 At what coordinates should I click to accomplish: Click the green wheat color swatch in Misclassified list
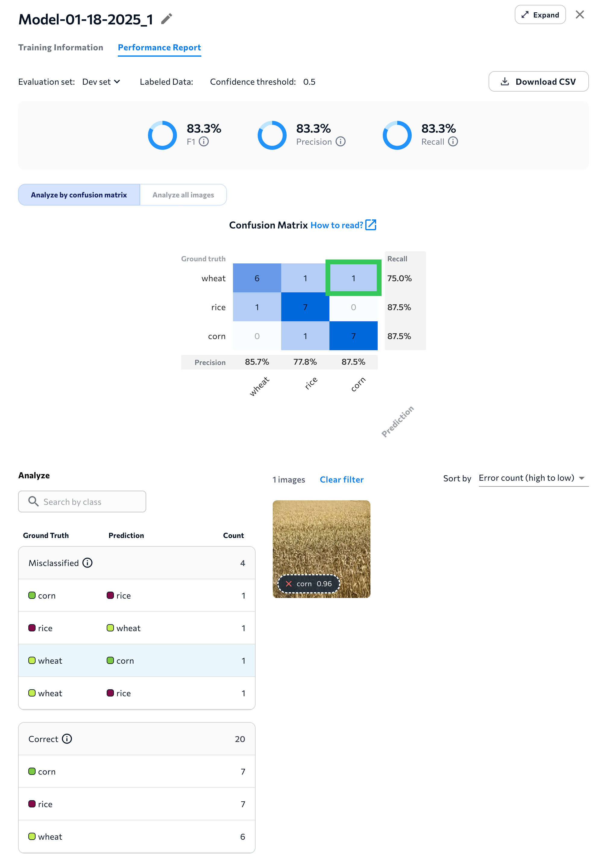click(x=32, y=660)
